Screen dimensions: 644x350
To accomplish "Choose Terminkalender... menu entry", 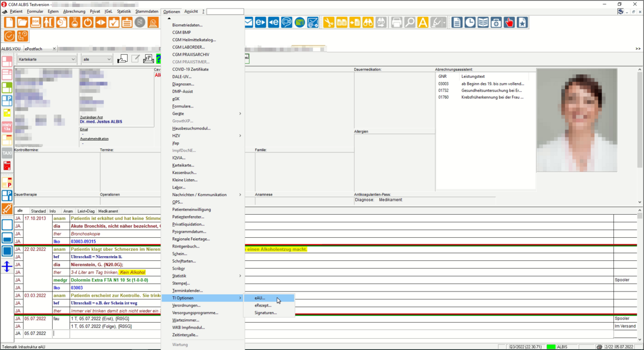I will click(203, 290).
